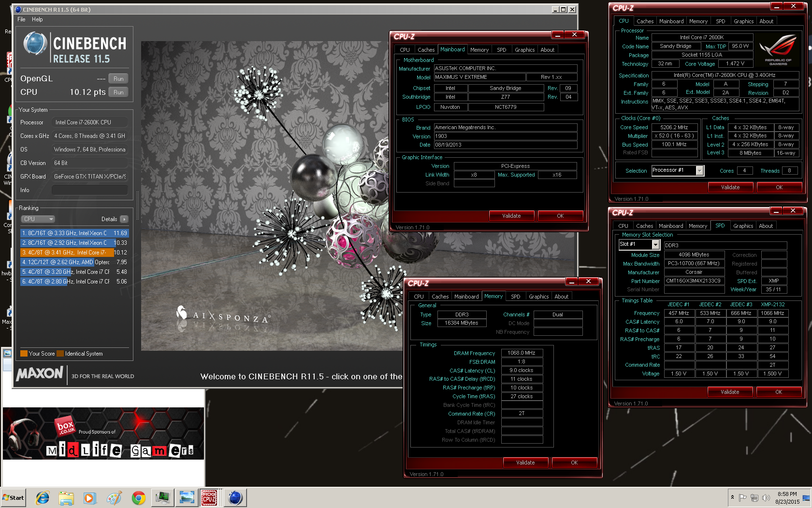The image size is (812, 508).
Task: Open the Windows image viewer taskbar icon
Action: pyautogui.click(x=187, y=497)
